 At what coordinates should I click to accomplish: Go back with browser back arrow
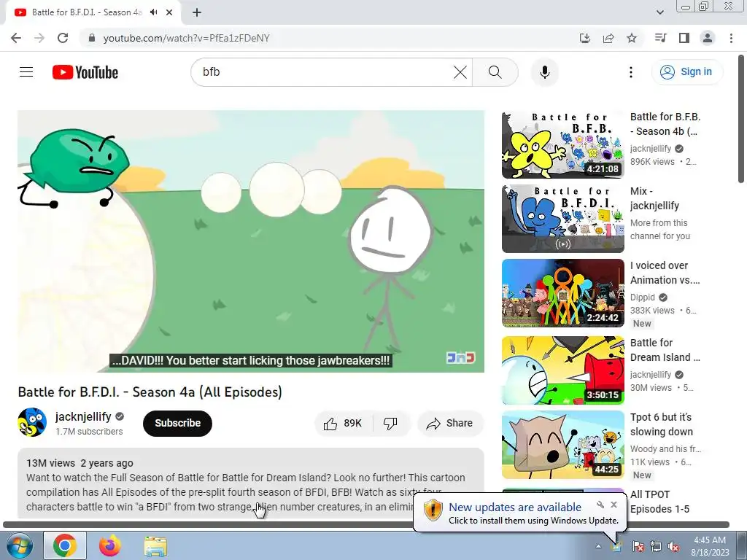(16, 38)
